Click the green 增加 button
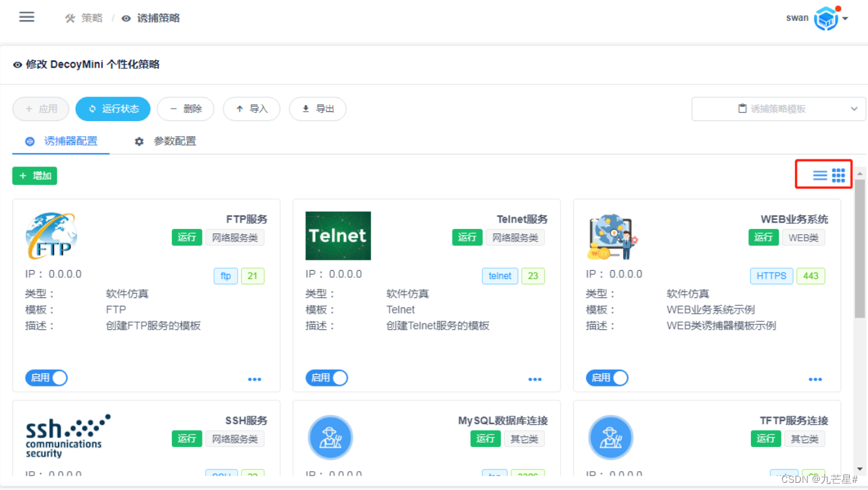The image size is (868, 490). pyautogui.click(x=35, y=176)
